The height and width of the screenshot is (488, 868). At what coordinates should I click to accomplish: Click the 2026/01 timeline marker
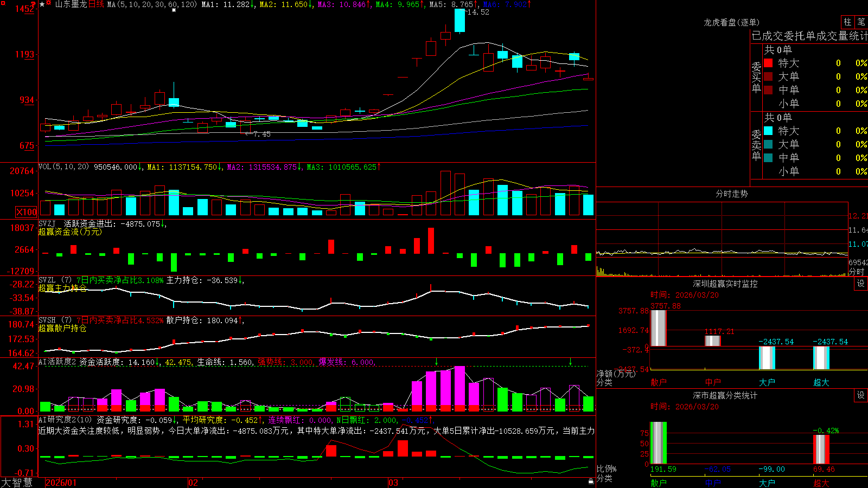point(61,483)
